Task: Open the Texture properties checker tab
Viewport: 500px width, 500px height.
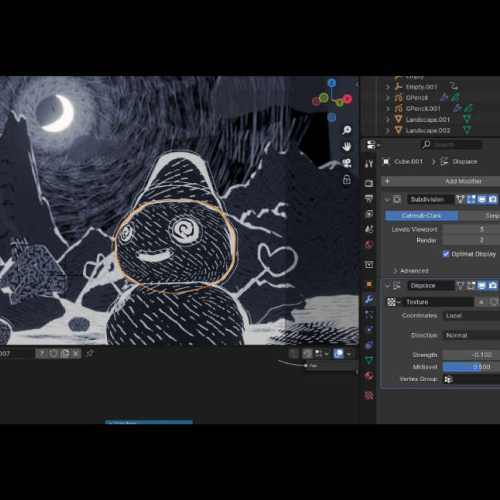Action: (369, 395)
